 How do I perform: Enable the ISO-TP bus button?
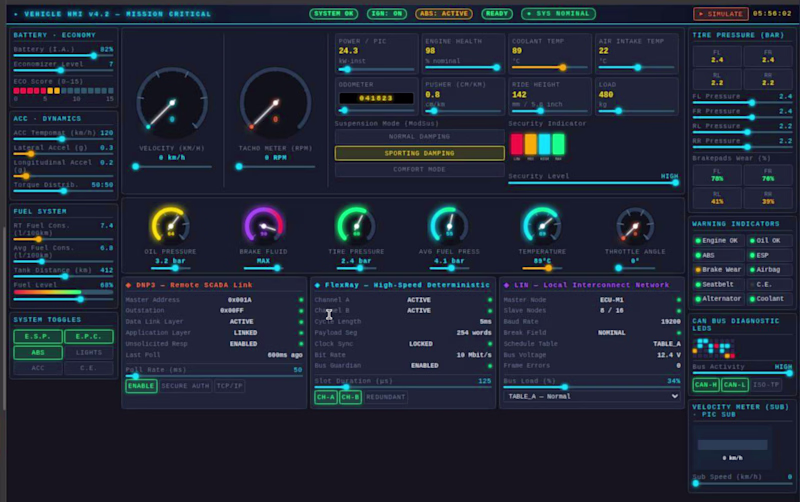[x=766, y=385]
